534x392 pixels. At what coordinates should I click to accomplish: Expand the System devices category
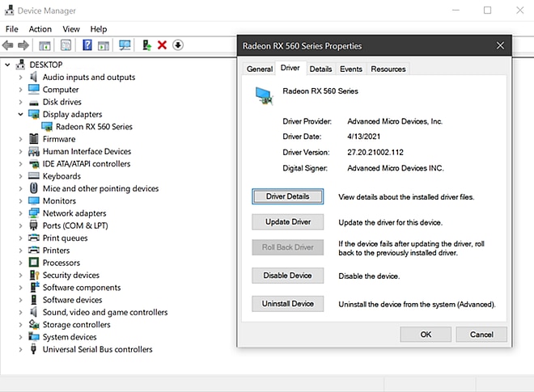(x=20, y=337)
